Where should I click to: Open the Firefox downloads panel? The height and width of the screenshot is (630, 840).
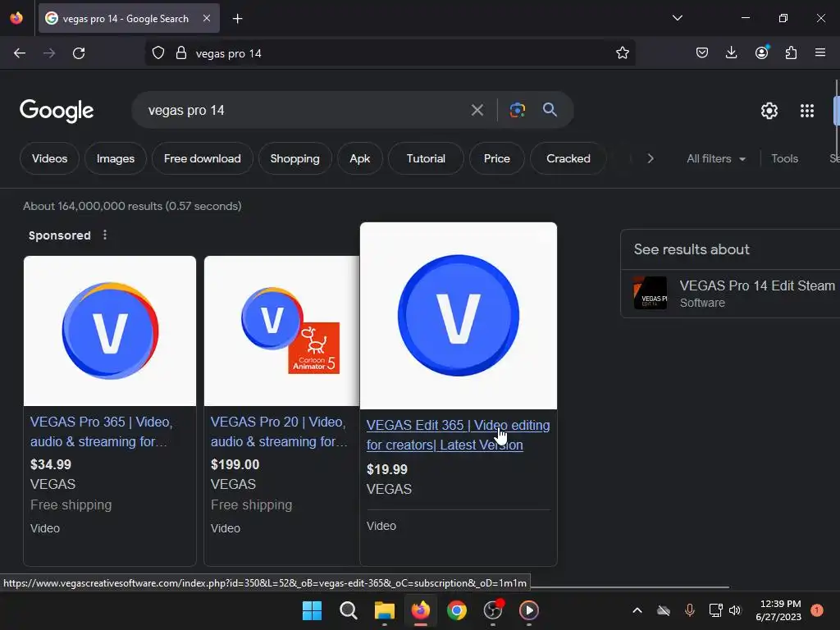pos(731,52)
